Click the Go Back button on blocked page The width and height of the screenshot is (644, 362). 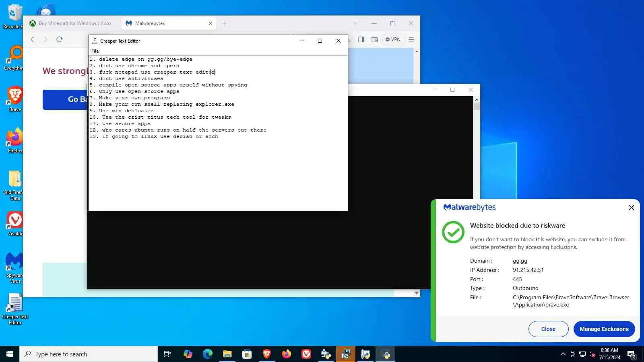pos(65,99)
